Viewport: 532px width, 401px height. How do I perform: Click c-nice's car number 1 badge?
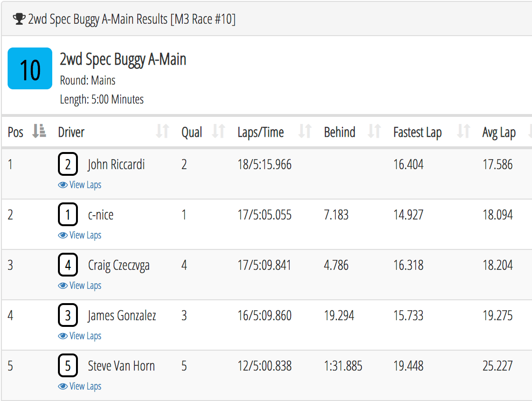68,215
